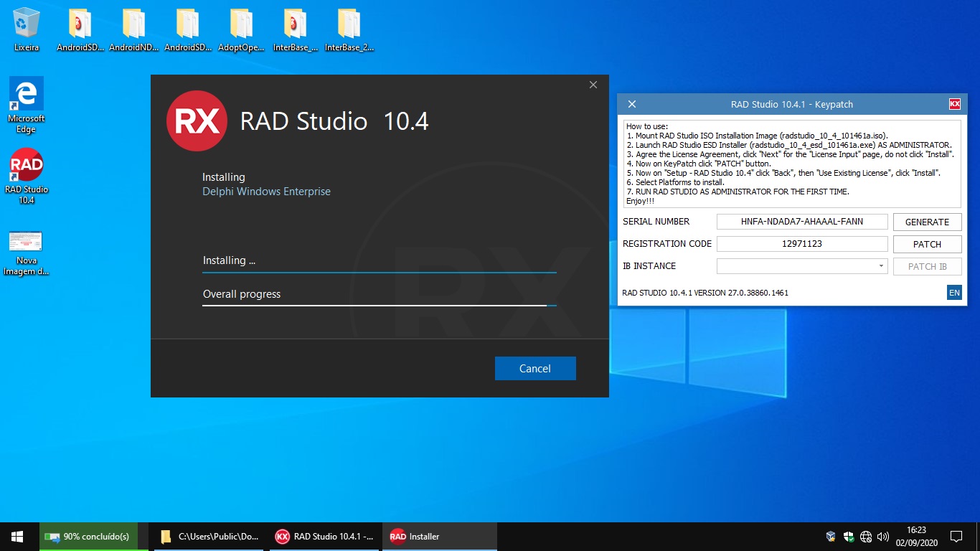Open the AndroidSD... folder with red badge

pyautogui.click(x=80, y=29)
